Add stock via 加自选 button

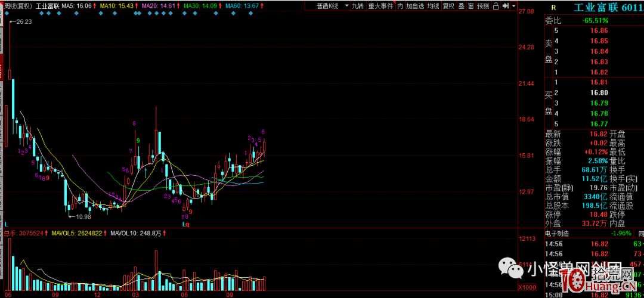[x=415, y=6]
